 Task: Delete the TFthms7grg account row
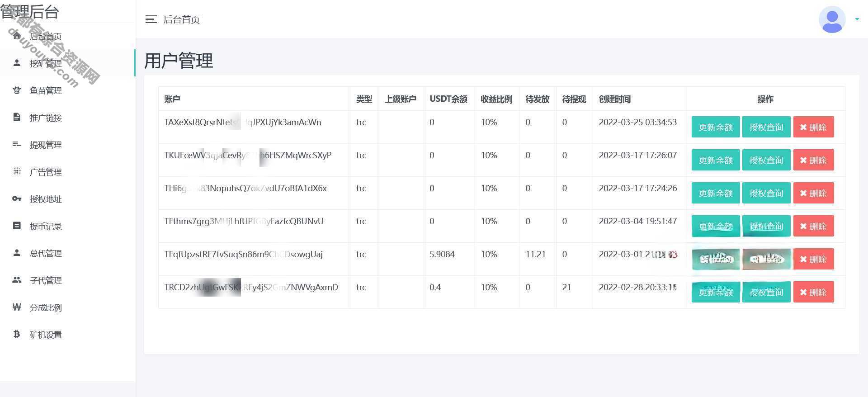pyautogui.click(x=813, y=226)
